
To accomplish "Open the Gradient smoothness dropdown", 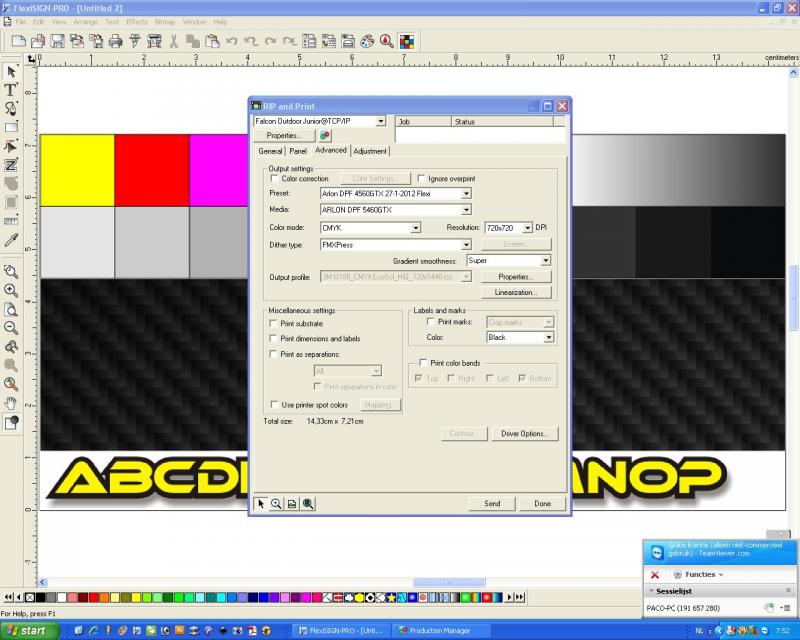I will [545, 261].
